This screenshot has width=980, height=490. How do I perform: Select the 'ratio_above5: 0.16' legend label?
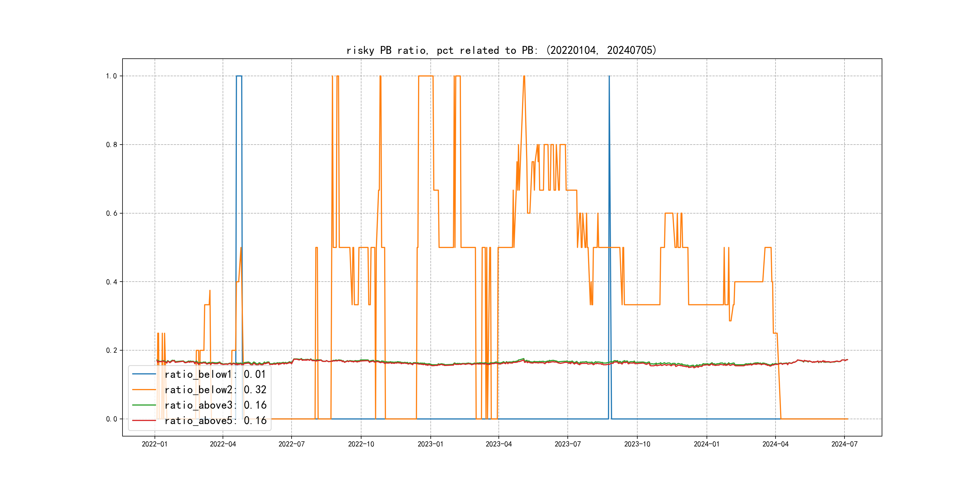point(215,420)
